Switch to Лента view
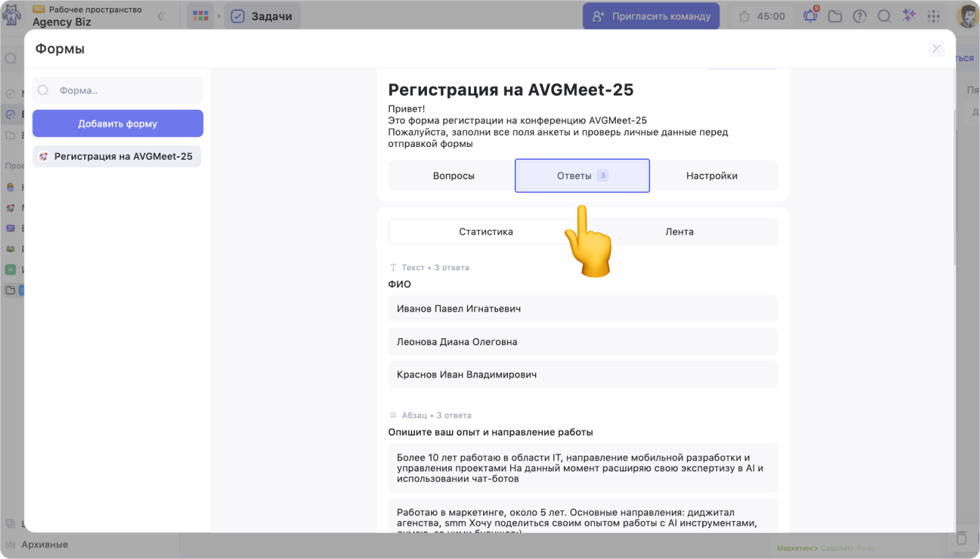This screenshot has width=980, height=559. (679, 232)
